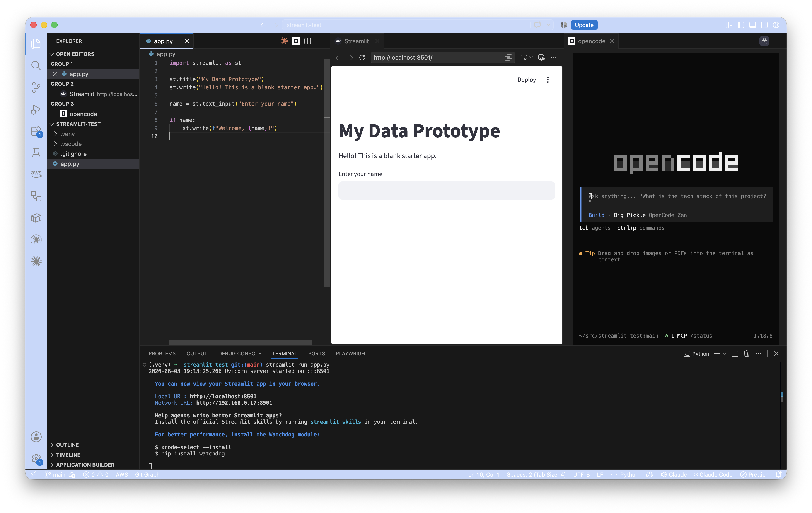Screen dimensions: 812x513
Task: Click the Deploy button in Streamlit app
Action: (x=526, y=80)
